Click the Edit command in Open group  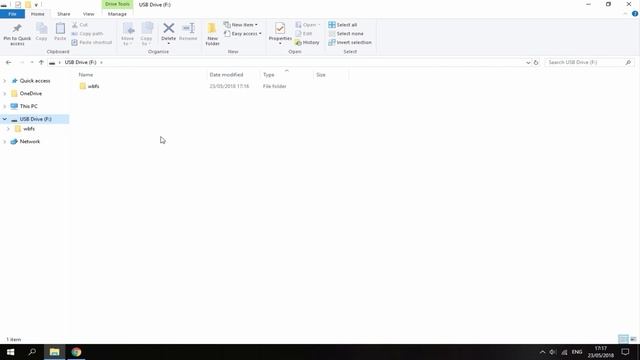(304, 34)
